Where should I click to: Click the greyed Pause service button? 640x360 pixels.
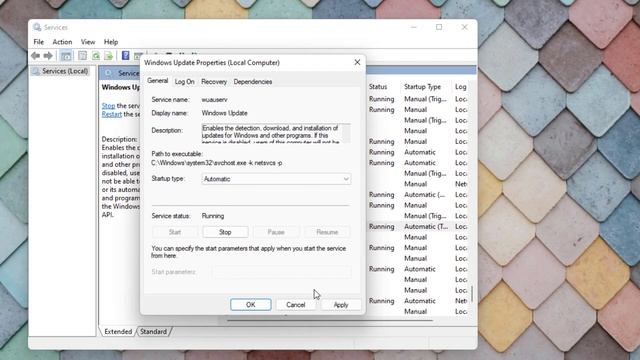coord(276,232)
